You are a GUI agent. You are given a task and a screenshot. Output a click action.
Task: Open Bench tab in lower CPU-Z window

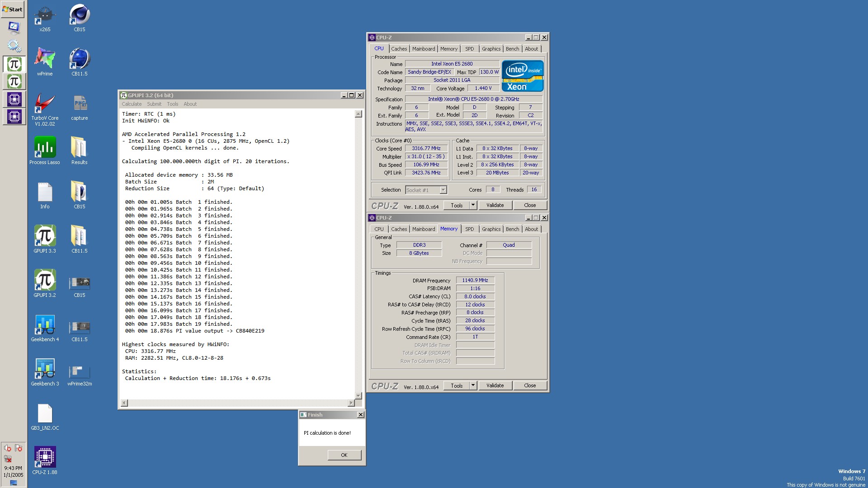coord(513,229)
